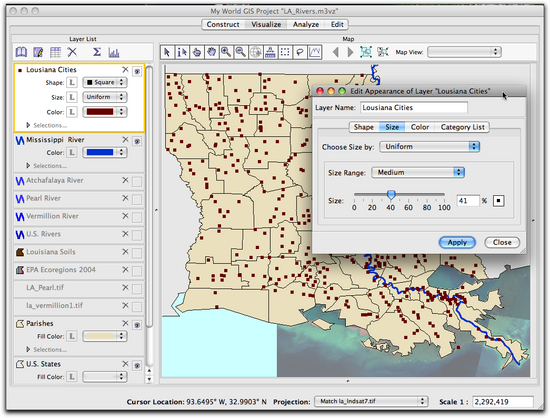The height and width of the screenshot is (418, 550).
Task: Enable visibility of Louisiana Soils layer
Action: click(137, 253)
